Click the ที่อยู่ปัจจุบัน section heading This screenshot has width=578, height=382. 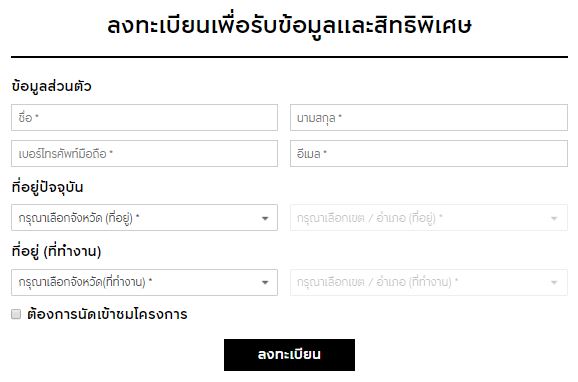pyautogui.click(x=47, y=187)
